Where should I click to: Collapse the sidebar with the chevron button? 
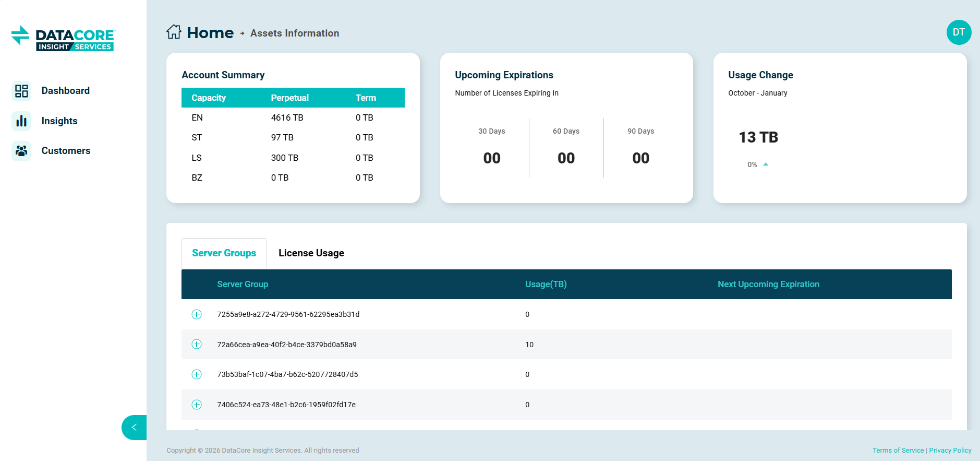coord(134,427)
